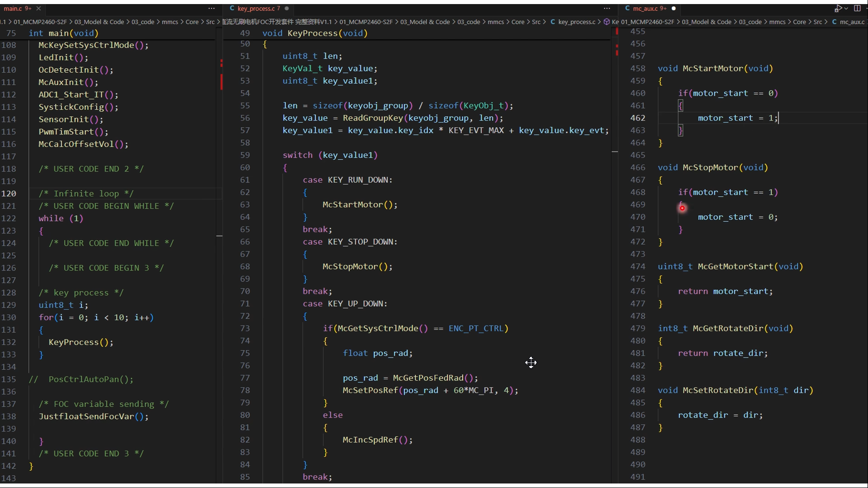This screenshot has height=488, width=868.
Task: Open the Core breadcrumb in mc_aux.c editor
Action: (x=799, y=22)
